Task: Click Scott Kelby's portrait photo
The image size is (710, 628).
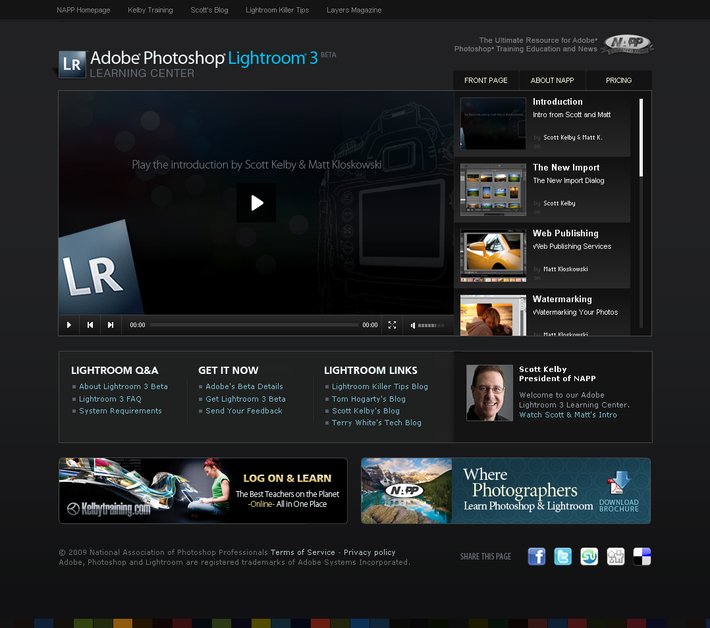Action: [x=489, y=393]
